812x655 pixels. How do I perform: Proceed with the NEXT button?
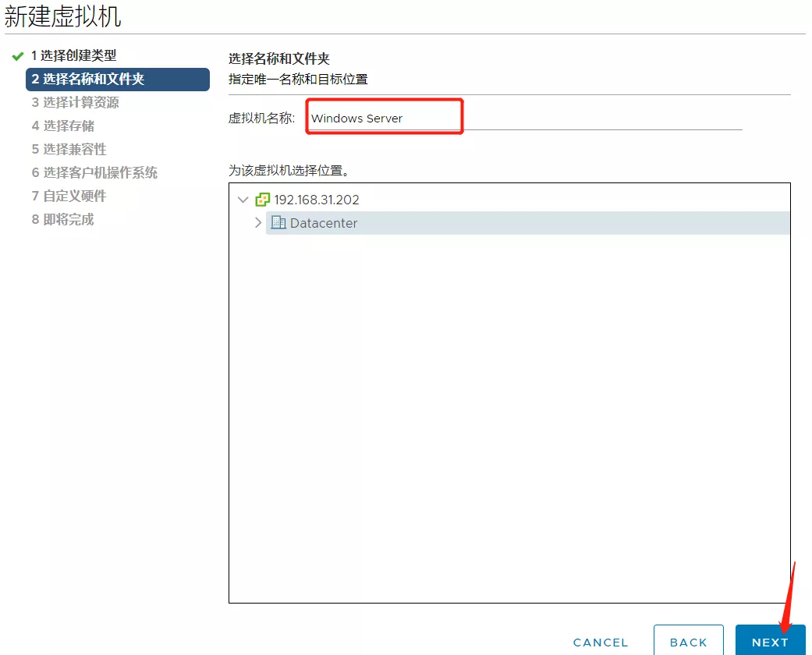(x=770, y=642)
